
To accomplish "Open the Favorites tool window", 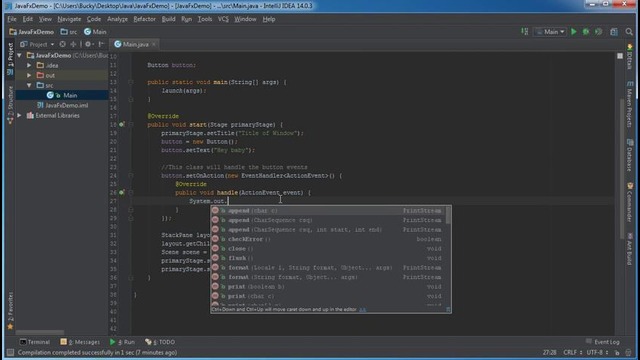I will (x=10, y=311).
